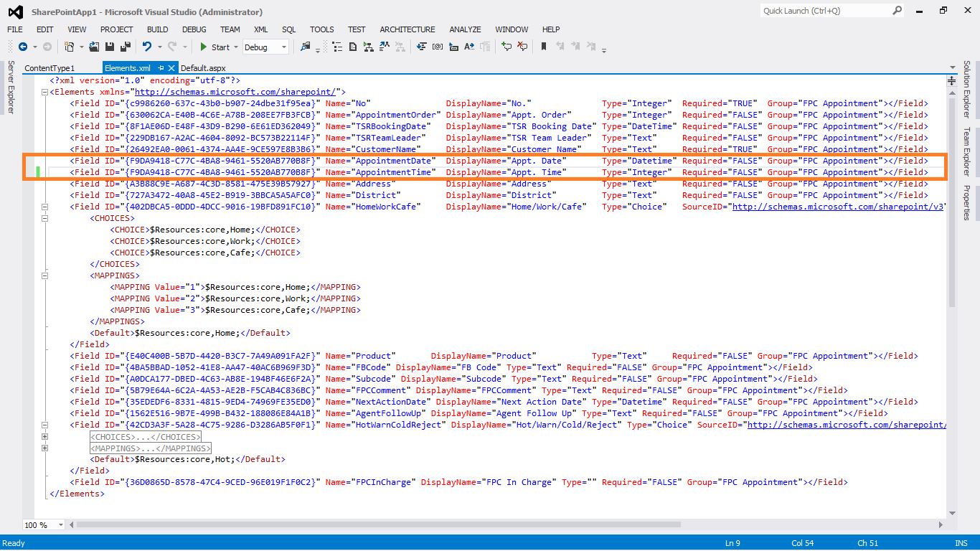Open the PROJECT menu
This screenshot has height=551, width=980.
tap(117, 29)
